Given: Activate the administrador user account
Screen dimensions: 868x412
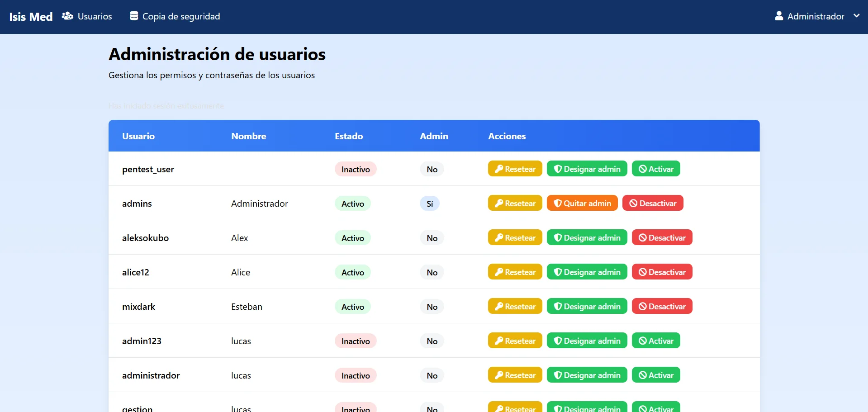Looking at the screenshot, I should [656, 375].
